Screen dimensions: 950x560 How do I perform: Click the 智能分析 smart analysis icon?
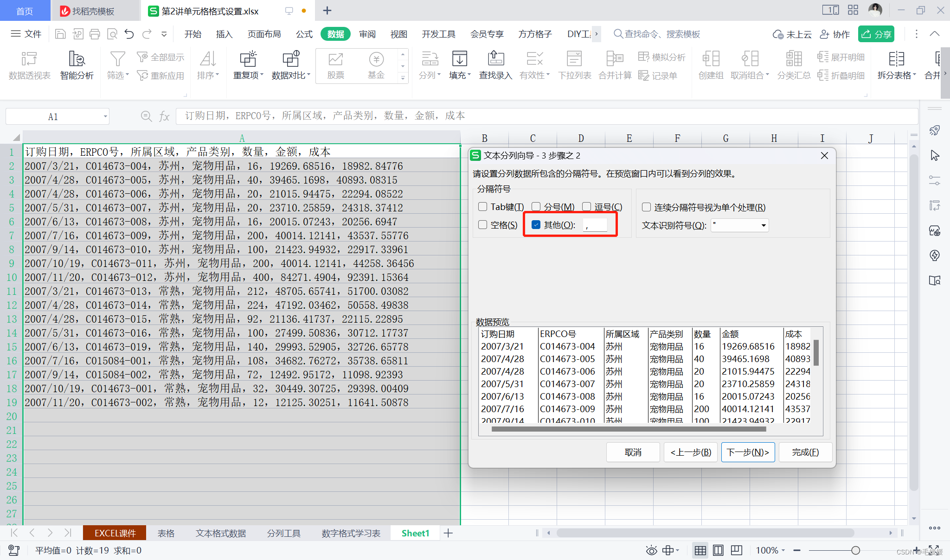(x=77, y=59)
